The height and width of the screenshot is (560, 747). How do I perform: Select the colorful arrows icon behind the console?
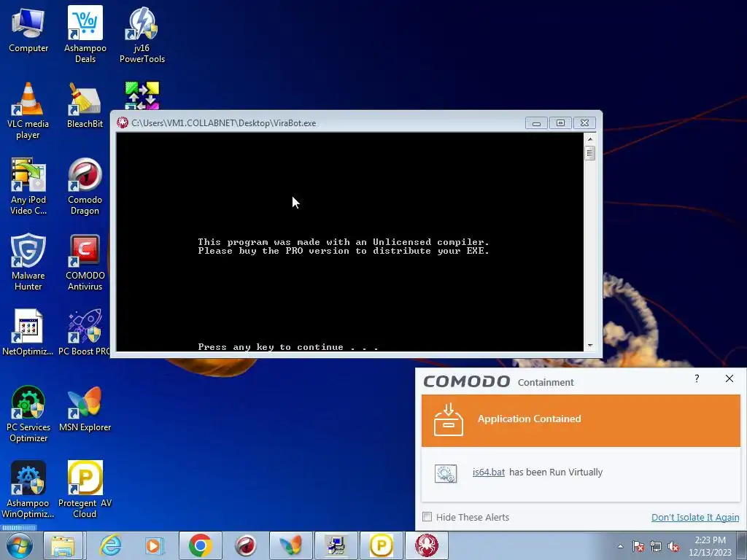[142, 96]
